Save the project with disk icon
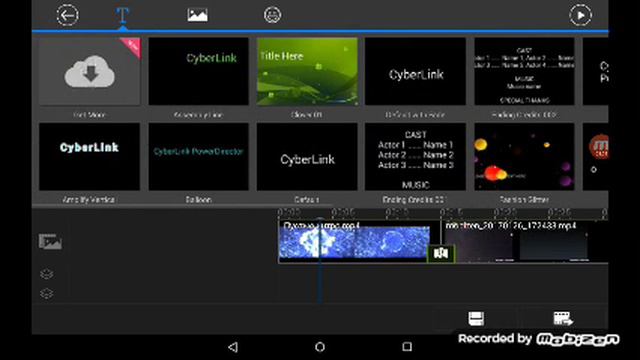This screenshot has width=640, height=360. [476, 318]
